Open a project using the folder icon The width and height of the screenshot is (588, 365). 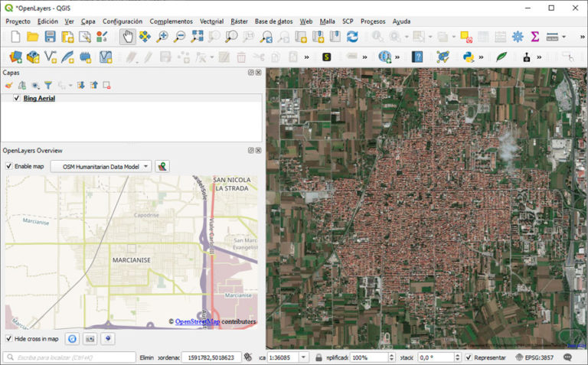click(33, 37)
